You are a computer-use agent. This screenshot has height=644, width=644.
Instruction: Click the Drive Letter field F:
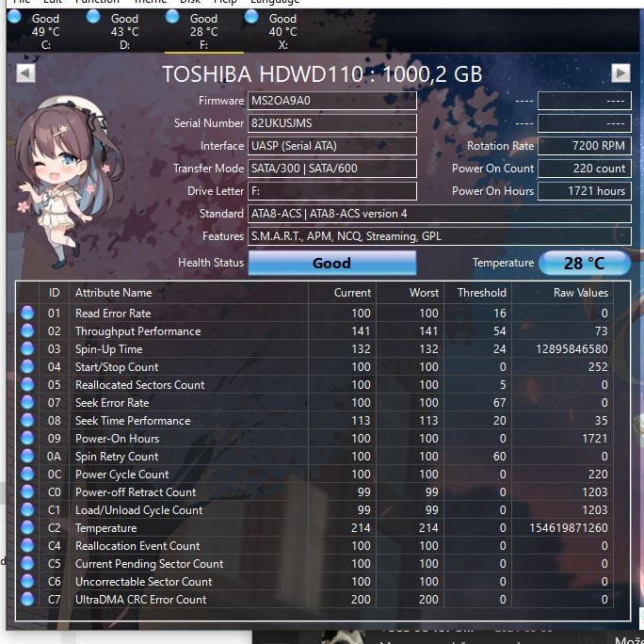click(x=331, y=191)
